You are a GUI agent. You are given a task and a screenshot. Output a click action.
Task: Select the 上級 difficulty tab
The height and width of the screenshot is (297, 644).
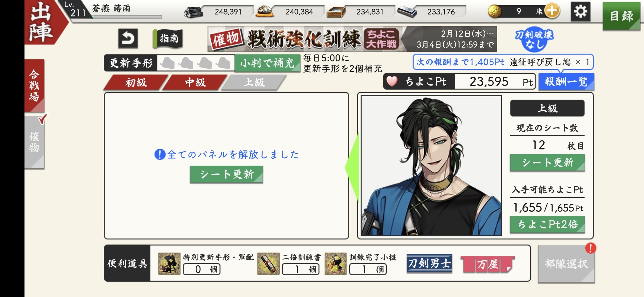[254, 82]
